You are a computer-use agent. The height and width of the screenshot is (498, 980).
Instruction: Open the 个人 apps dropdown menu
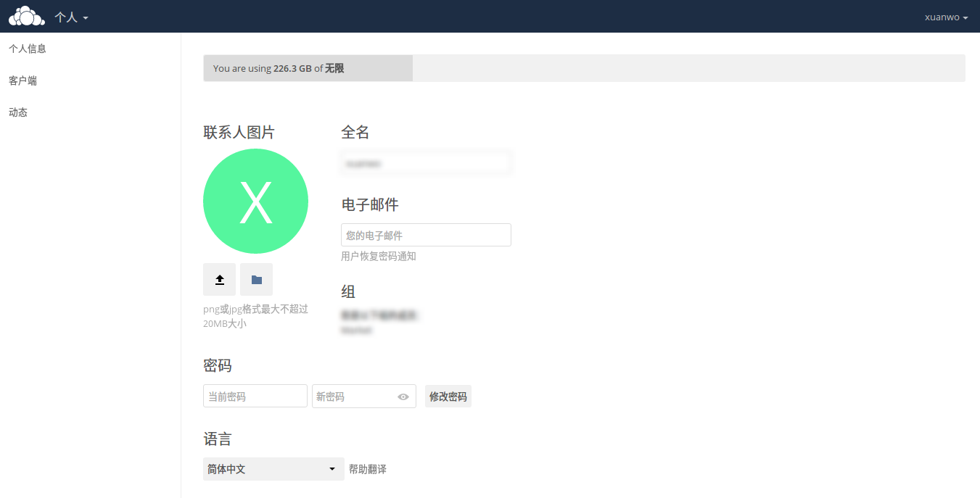coord(71,17)
